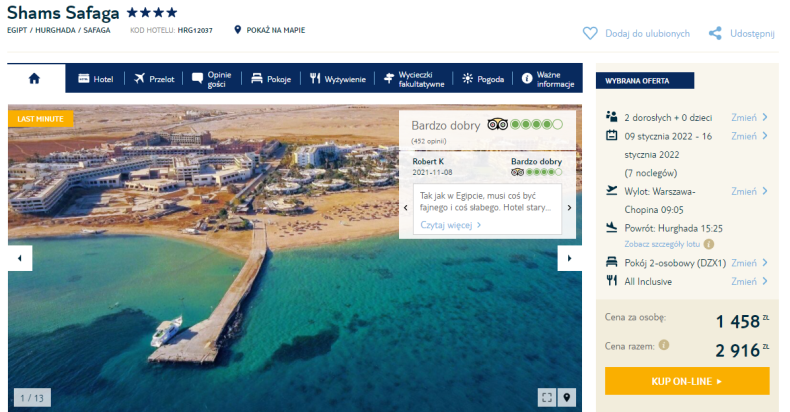Open the Wyżywienie tab

338,79
